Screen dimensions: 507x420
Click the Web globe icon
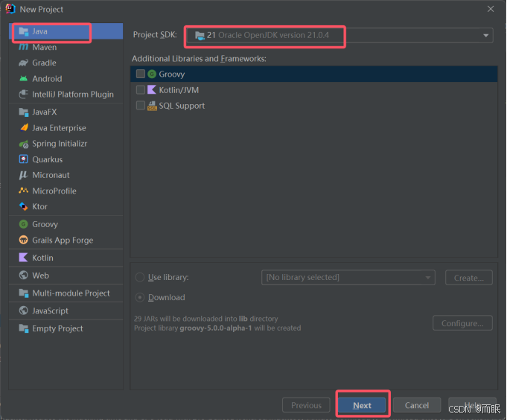24,275
